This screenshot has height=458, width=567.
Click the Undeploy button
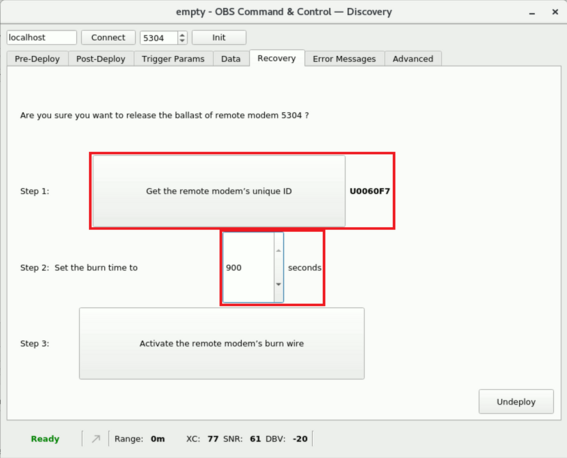click(516, 402)
